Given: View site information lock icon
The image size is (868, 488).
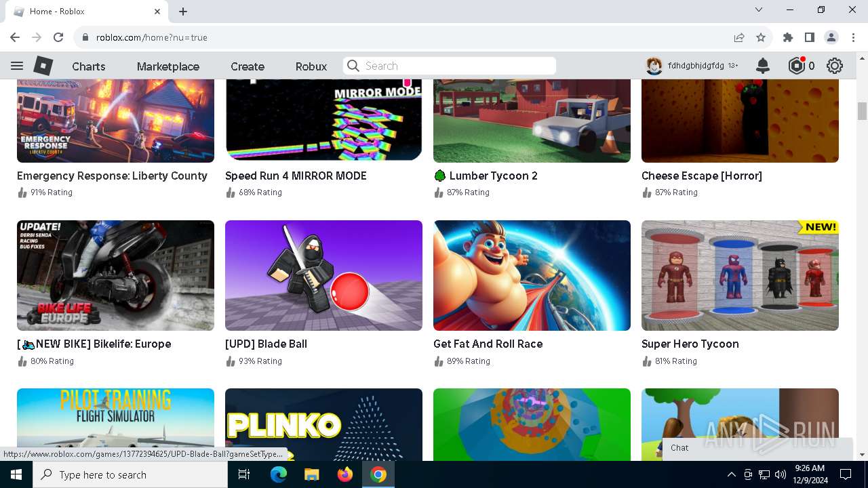Looking at the screenshot, I should (85, 37).
